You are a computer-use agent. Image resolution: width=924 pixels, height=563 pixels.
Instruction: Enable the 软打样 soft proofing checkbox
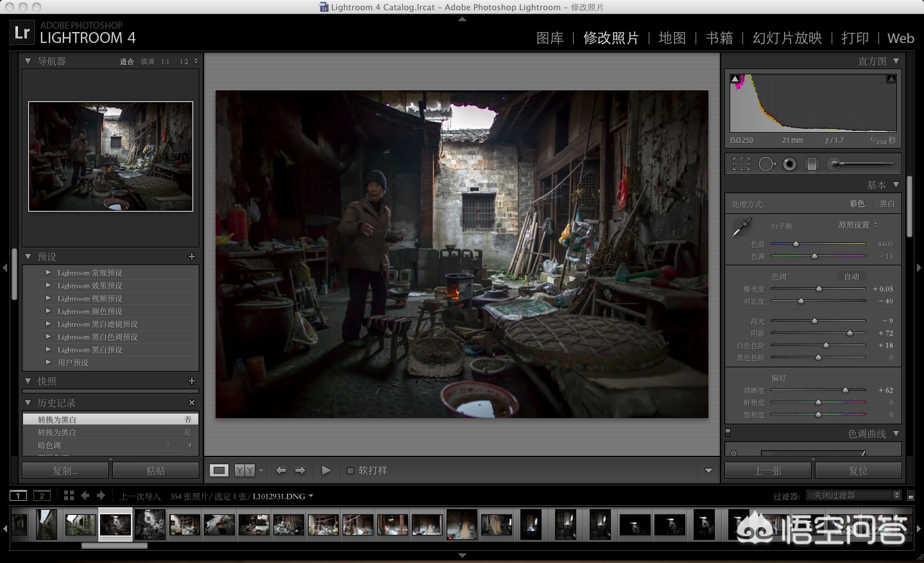pyautogui.click(x=350, y=471)
